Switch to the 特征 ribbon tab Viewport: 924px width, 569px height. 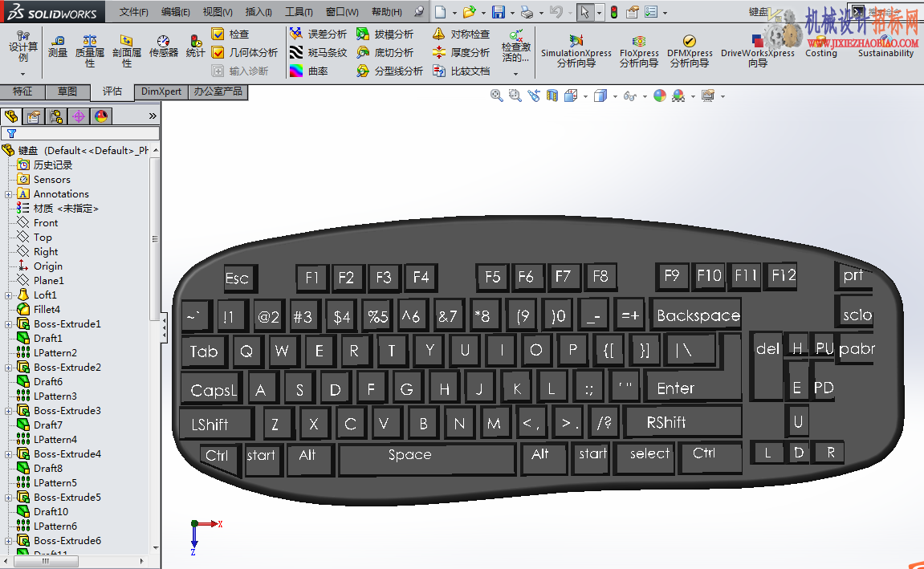click(22, 91)
